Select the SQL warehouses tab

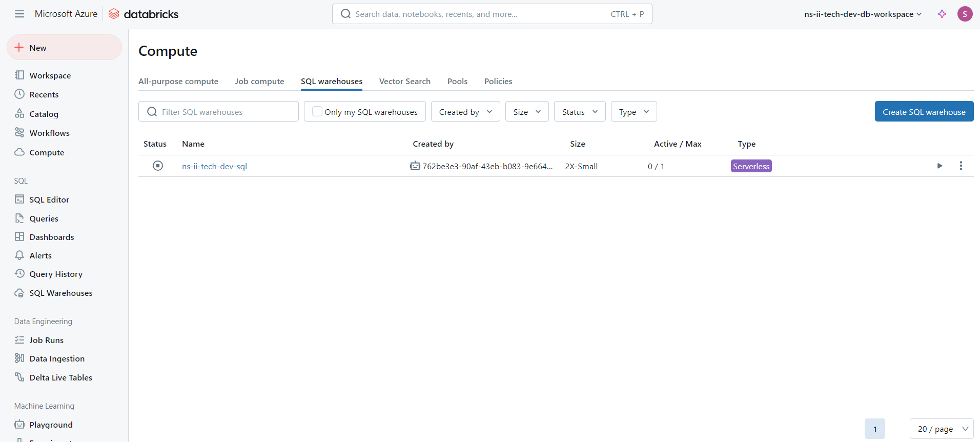(332, 81)
